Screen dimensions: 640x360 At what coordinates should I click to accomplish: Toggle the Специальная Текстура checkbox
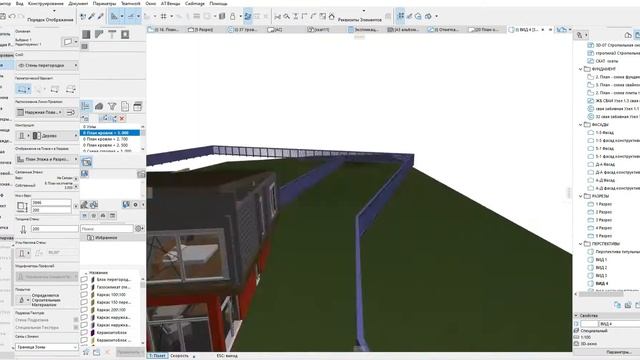click(76, 327)
